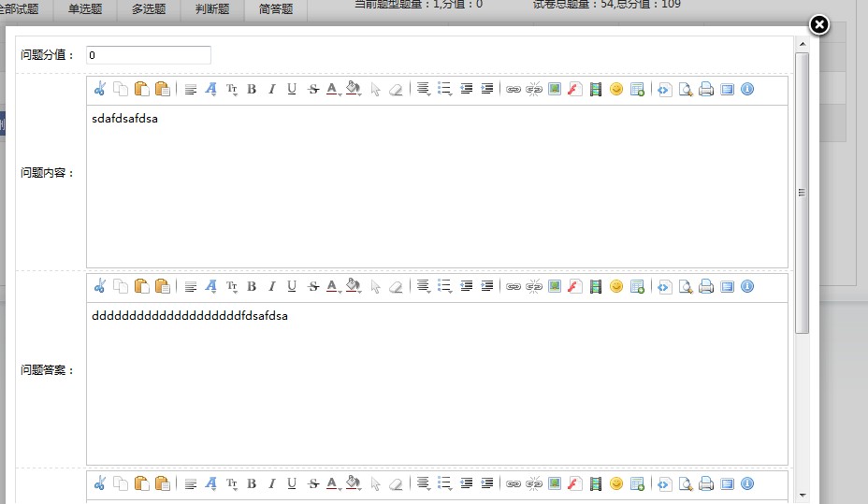Open the alignment dropdown in 问题内容 toolbar

[424, 89]
